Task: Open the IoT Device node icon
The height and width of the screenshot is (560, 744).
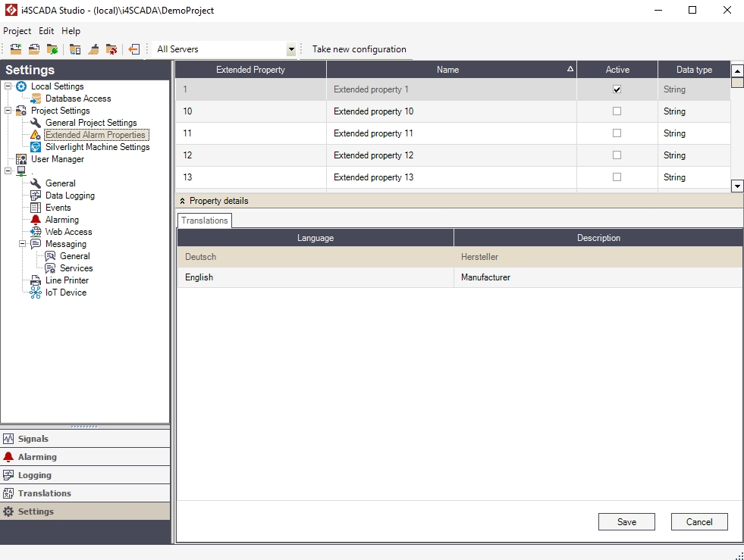Action: [x=36, y=293]
